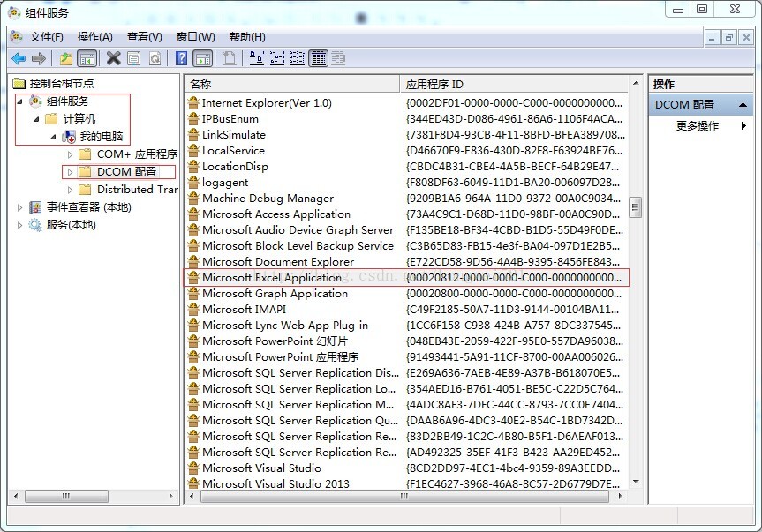Image resolution: width=762 pixels, height=532 pixels.
Task: Open the 帮助(H) menu
Action: click(x=247, y=37)
